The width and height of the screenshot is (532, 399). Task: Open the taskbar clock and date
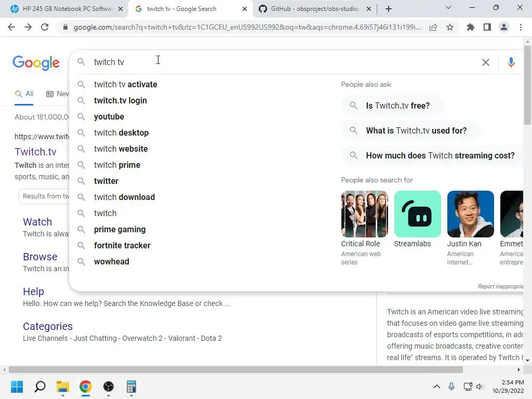[508, 387]
